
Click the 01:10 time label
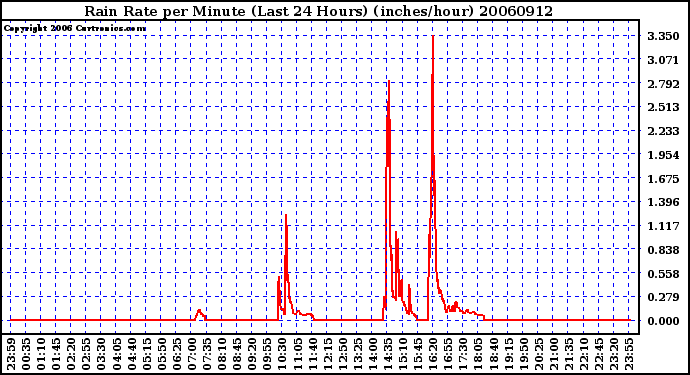point(41,354)
